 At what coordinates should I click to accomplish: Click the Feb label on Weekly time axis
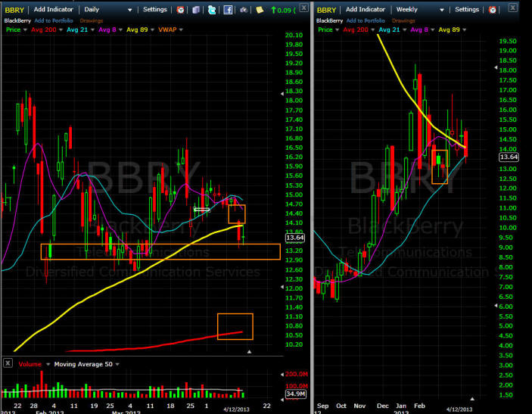coord(419,406)
